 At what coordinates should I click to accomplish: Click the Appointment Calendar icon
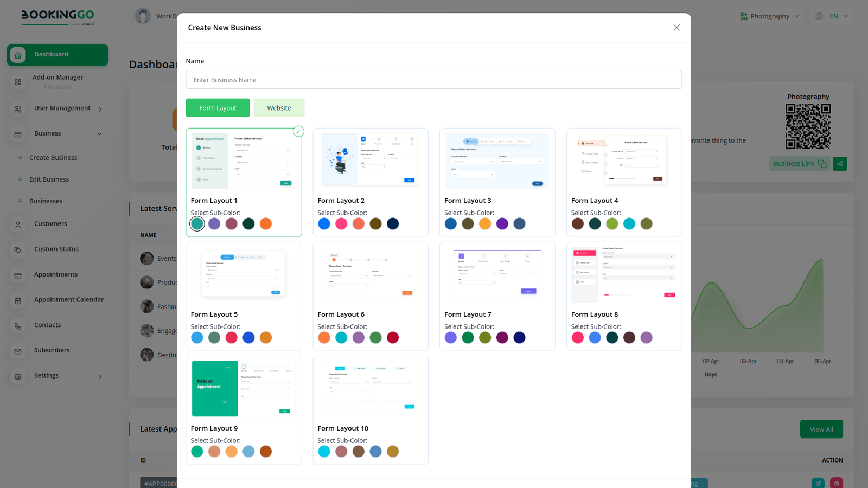coord(18,300)
